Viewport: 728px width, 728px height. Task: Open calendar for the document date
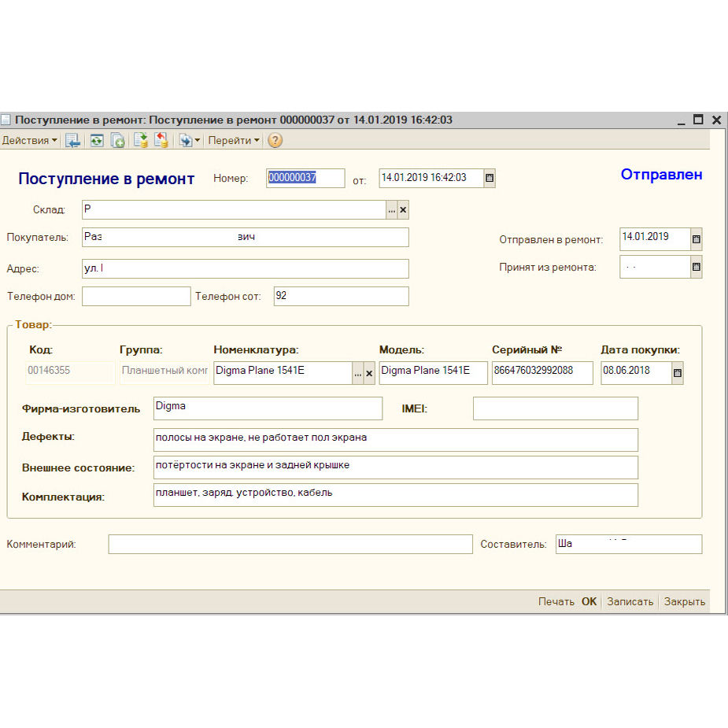pyautogui.click(x=490, y=178)
